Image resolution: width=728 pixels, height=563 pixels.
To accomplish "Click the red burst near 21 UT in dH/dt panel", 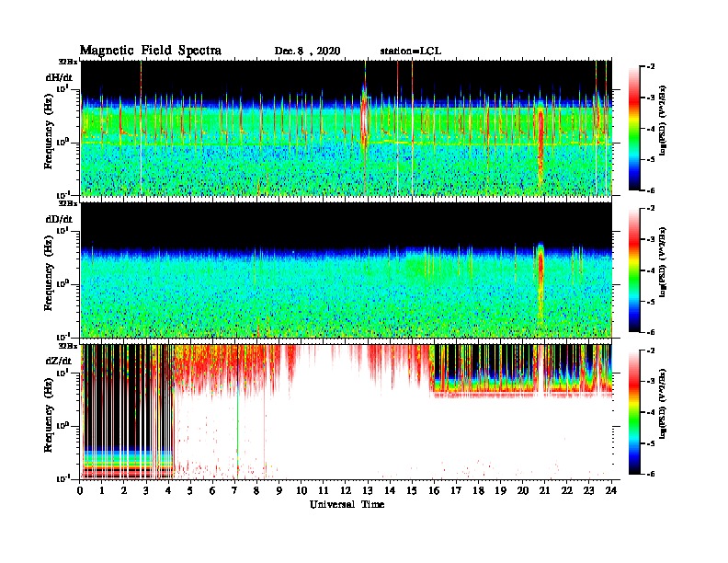I will (540, 139).
